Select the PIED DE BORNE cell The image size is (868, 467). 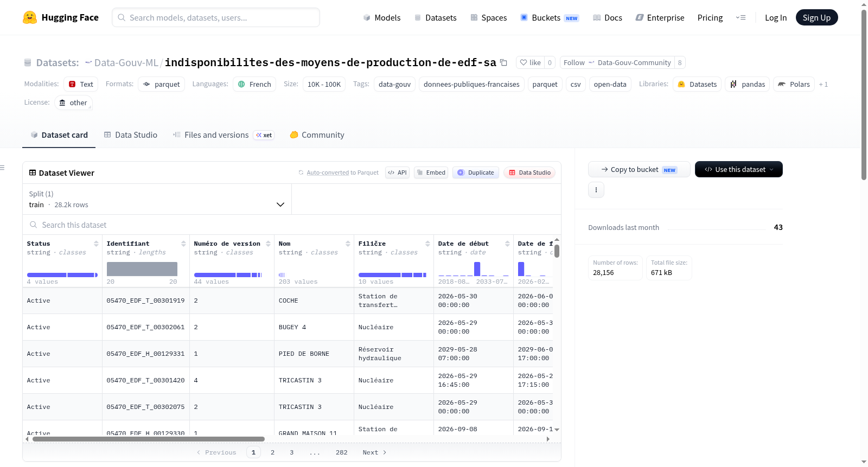[314, 354]
